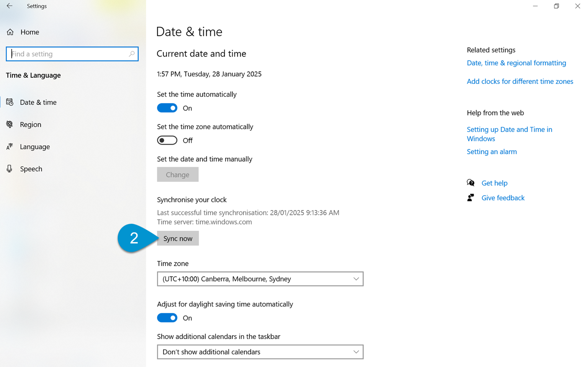Viewport: 588px width, 367px height.
Task: Focus the Find a setting search box
Action: tap(69, 54)
